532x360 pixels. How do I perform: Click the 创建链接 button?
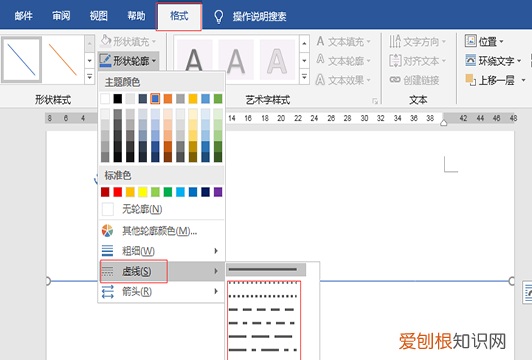tap(414, 80)
